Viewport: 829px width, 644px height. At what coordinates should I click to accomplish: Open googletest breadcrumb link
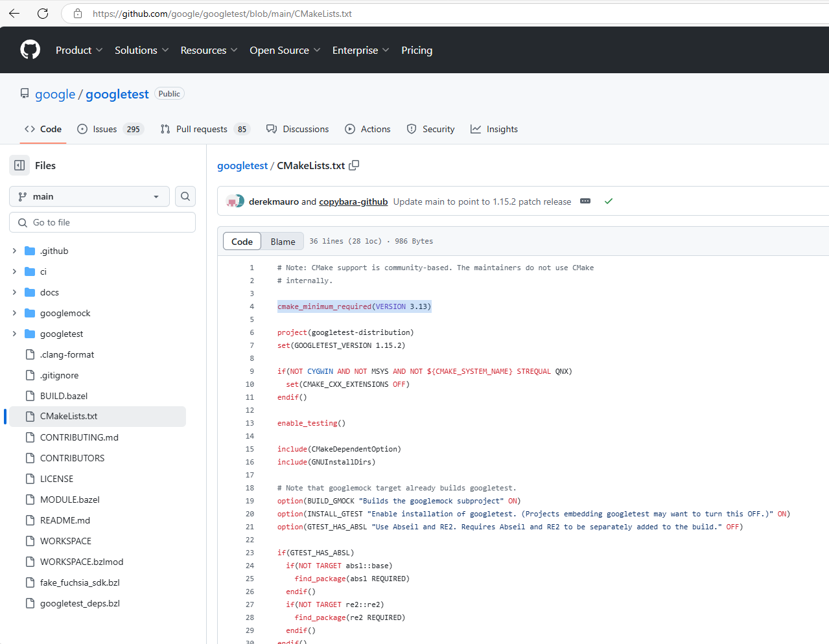[242, 165]
